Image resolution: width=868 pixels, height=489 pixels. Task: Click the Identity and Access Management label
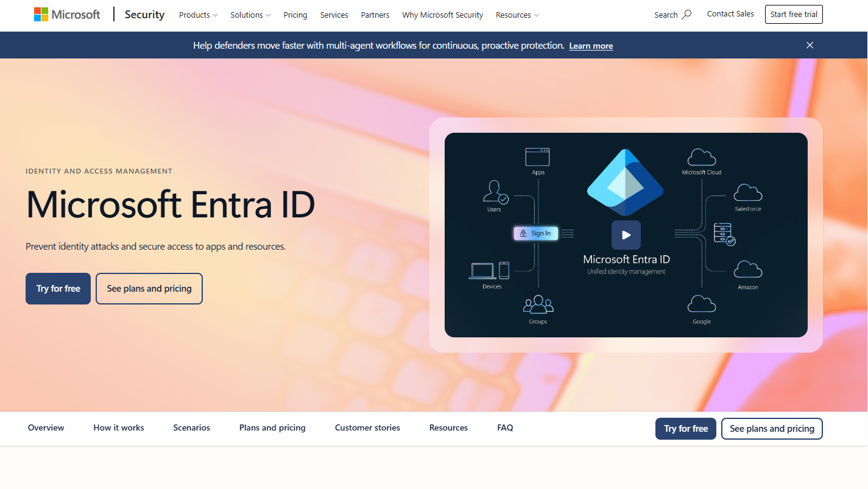click(99, 171)
